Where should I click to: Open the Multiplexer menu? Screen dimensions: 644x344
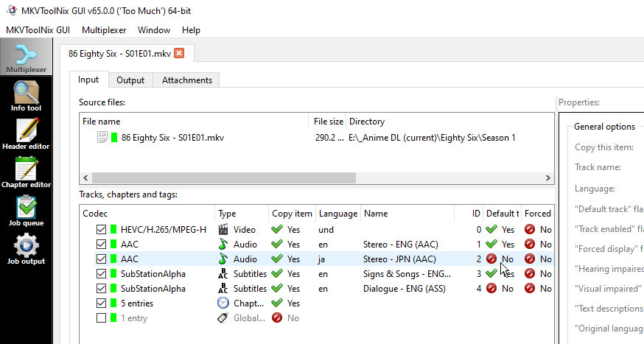(104, 30)
